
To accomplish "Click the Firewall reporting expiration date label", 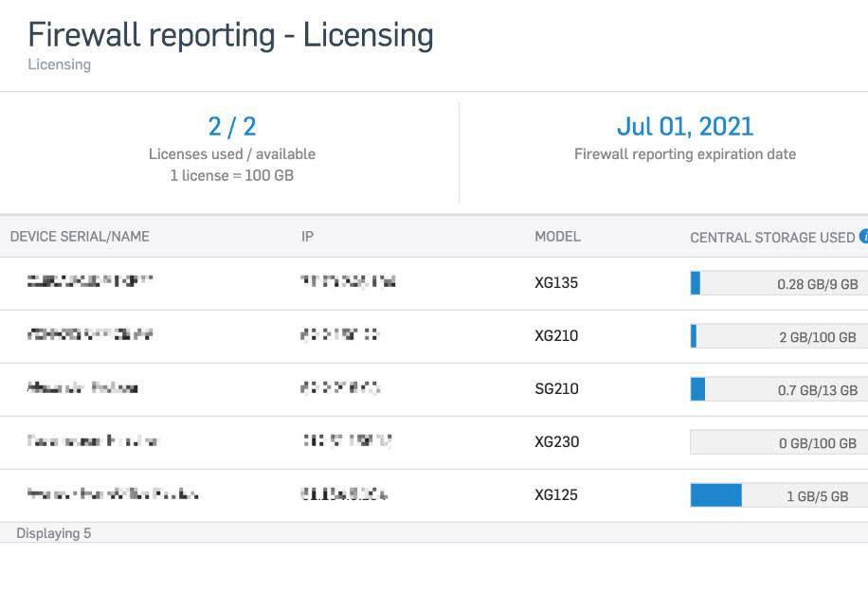I will pyautogui.click(x=685, y=153).
